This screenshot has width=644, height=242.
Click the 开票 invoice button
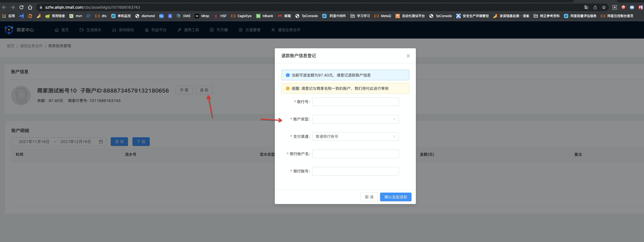point(184,90)
